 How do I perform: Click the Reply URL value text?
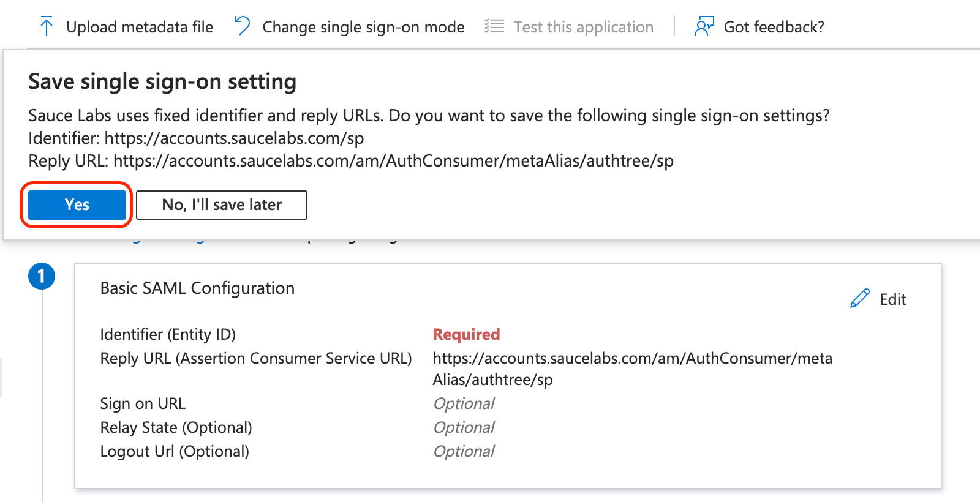(632, 358)
